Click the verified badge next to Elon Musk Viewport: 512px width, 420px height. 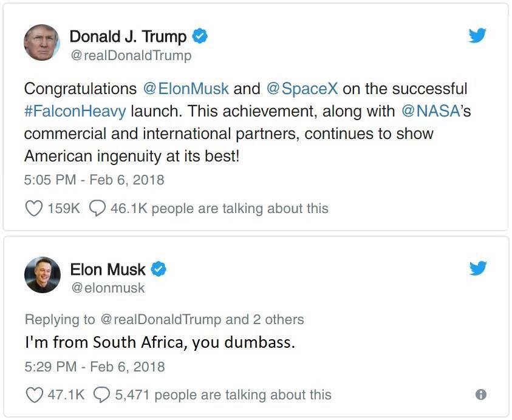tap(159, 269)
